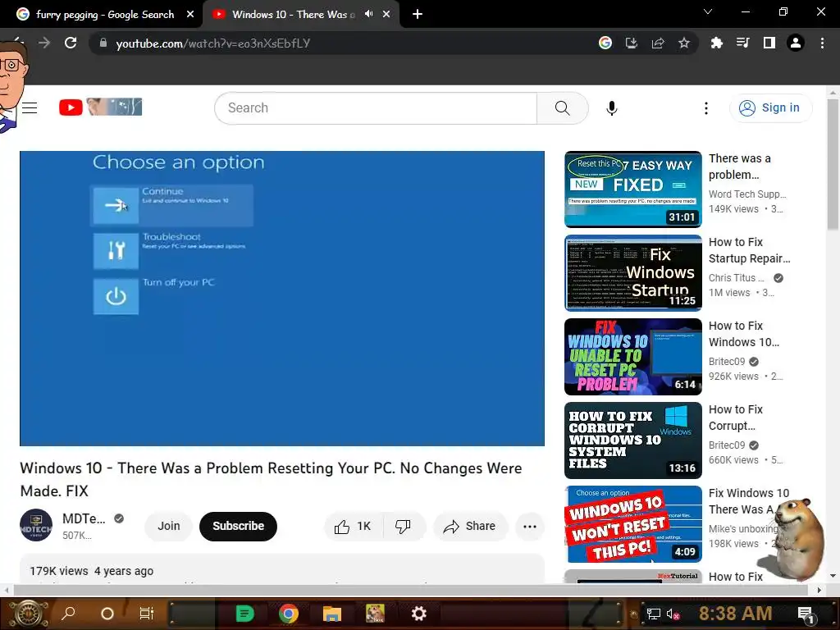Screen dimensions: 840x630
Task: Open the Chris Titus channel name
Action: [x=737, y=277]
